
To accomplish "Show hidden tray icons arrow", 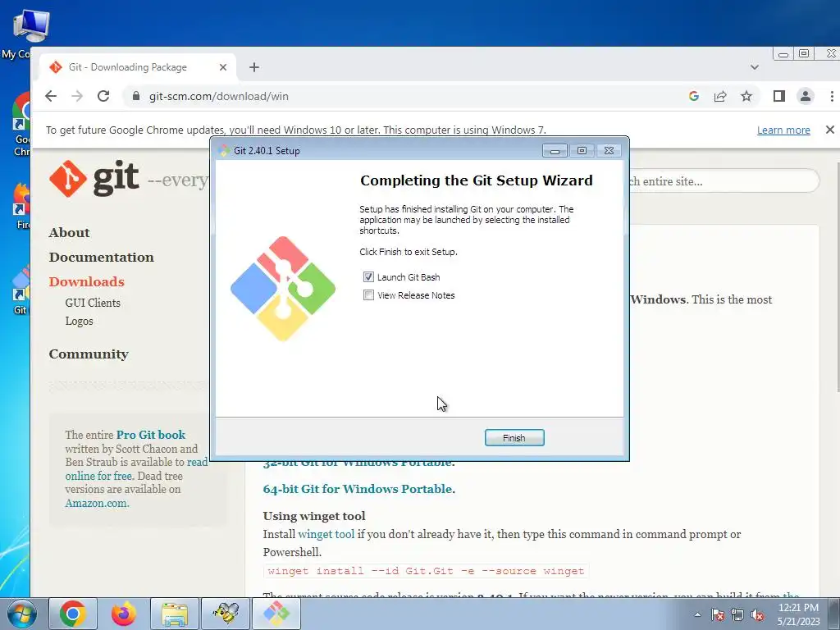I will tap(697, 614).
